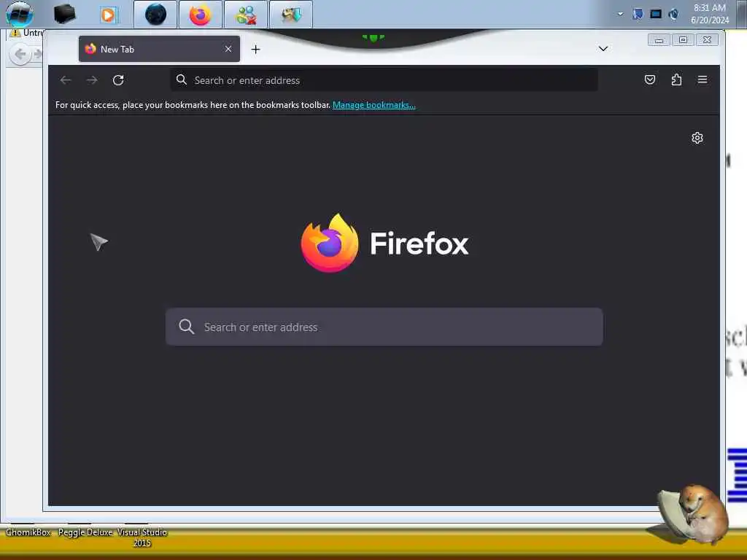This screenshot has height=560, width=747.
Task: Open the Extensions puzzle icon
Action: pos(676,79)
